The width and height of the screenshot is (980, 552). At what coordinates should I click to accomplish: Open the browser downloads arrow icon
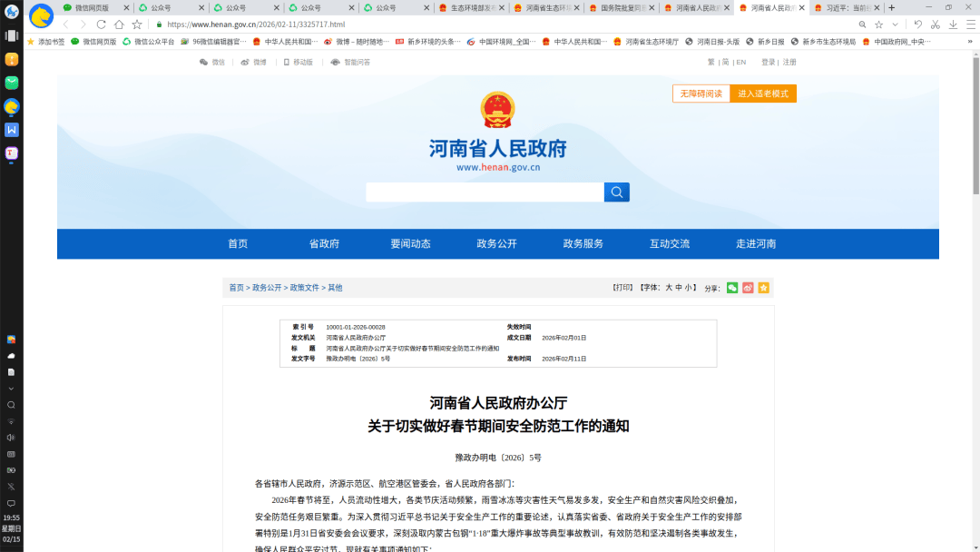coord(953,25)
